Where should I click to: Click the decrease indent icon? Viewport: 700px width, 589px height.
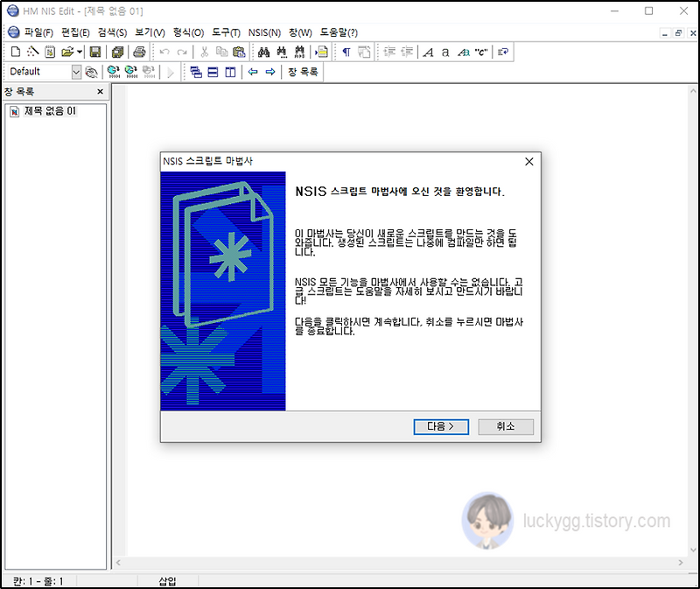[407, 52]
